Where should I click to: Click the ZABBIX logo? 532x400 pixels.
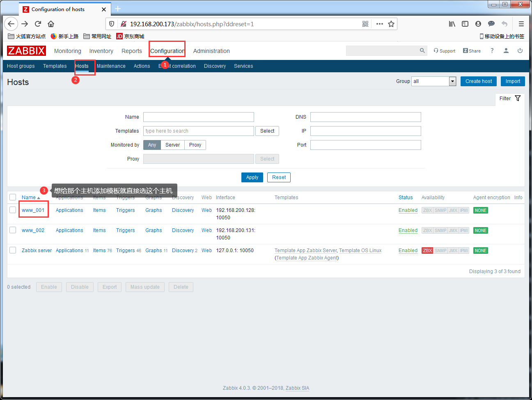click(x=26, y=51)
